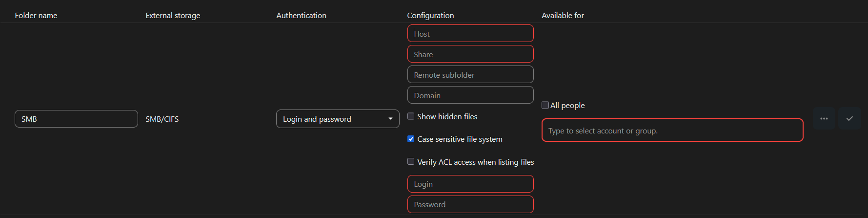Click the Authentication column header
The width and height of the screenshot is (868, 218).
301,16
